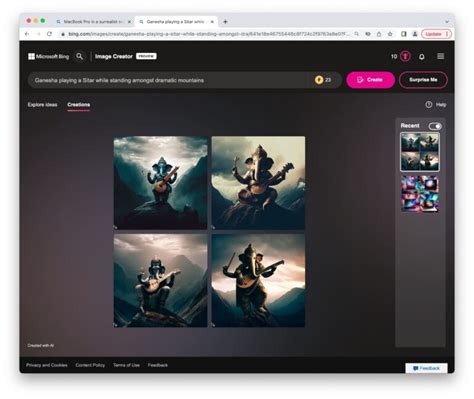The height and width of the screenshot is (399, 474).
Task: Reload the page in browser
Action: pos(49,34)
